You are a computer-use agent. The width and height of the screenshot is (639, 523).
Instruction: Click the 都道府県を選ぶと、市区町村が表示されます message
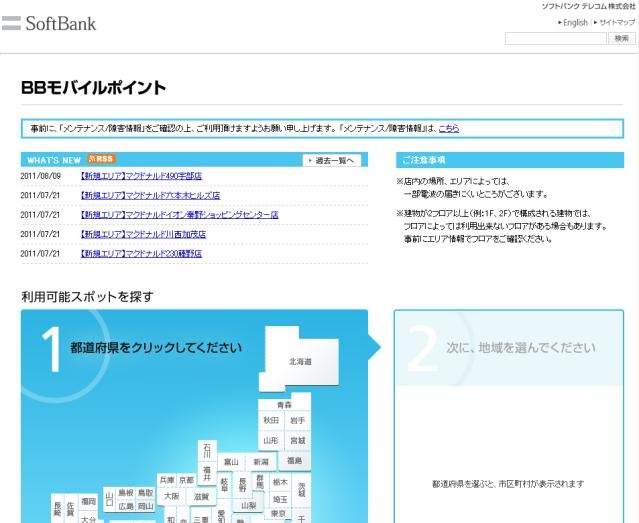click(x=508, y=484)
